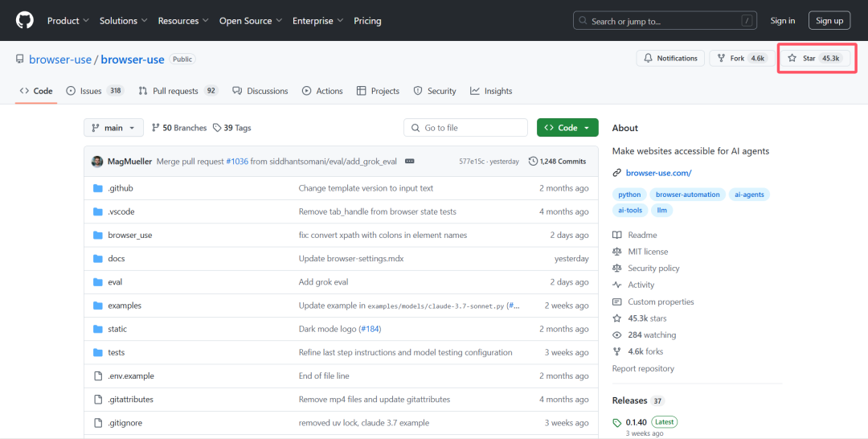868x439 pixels.
Task: Open the tests folder
Action: tap(117, 352)
